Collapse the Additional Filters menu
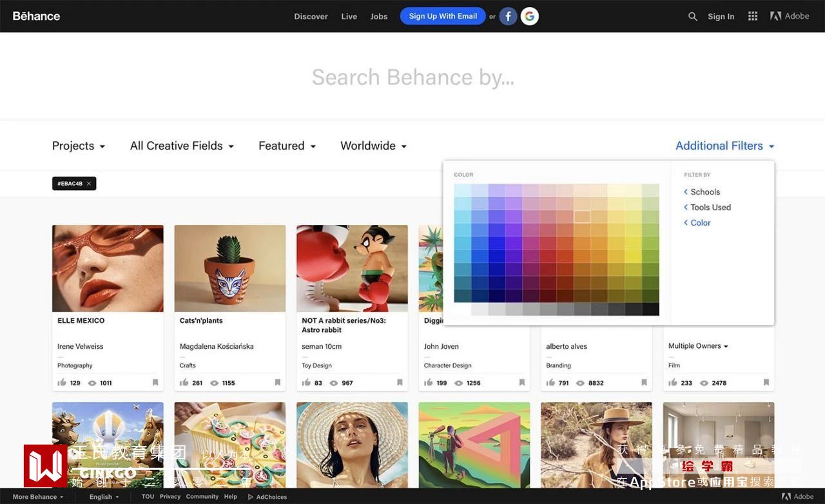Viewport: 825px width, 504px height. 724,146
